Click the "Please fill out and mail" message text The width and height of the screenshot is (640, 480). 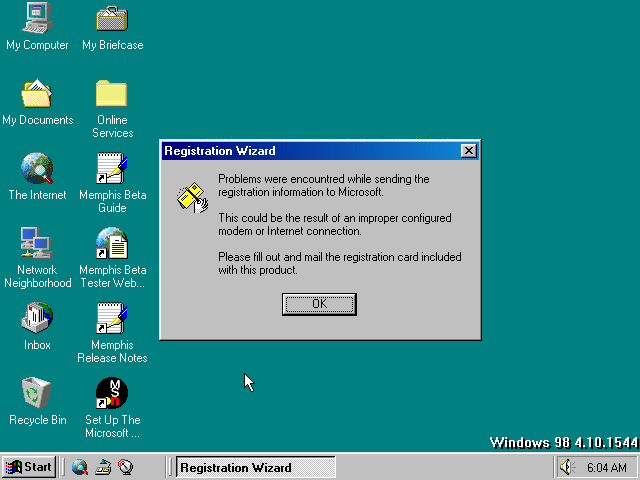pyautogui.click(x=340, y=263)
